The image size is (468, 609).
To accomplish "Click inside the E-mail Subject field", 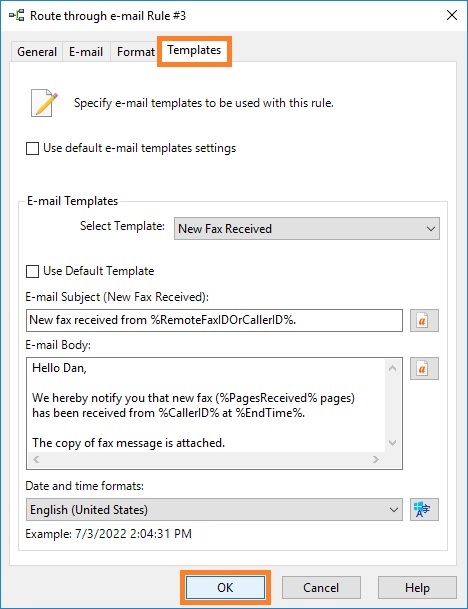I will click(214, 320).
